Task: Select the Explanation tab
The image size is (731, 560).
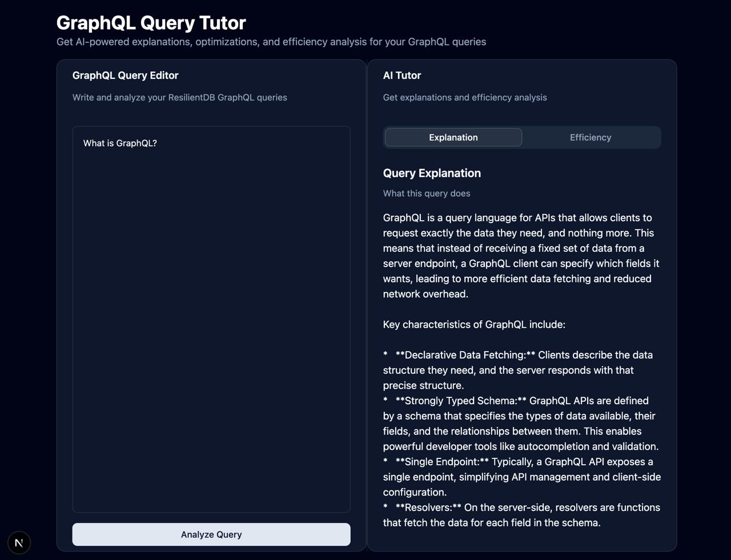Action: click(453, 138)
